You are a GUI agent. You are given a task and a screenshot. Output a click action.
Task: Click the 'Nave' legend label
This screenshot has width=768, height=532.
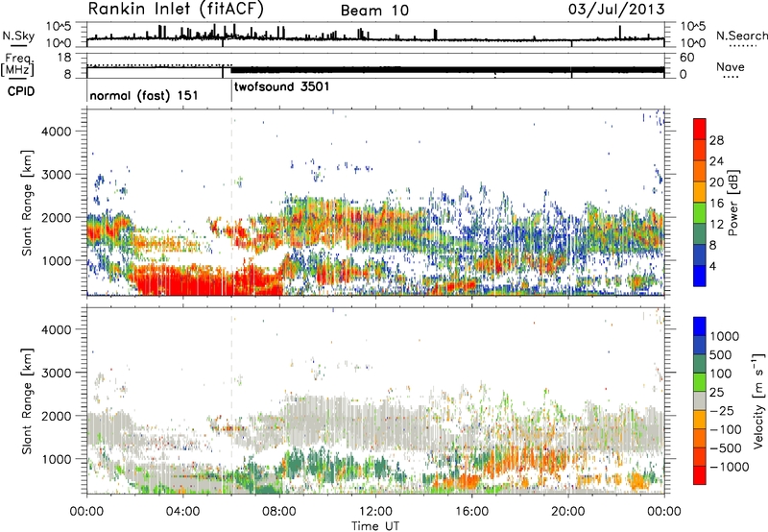[x=731, y=66]
